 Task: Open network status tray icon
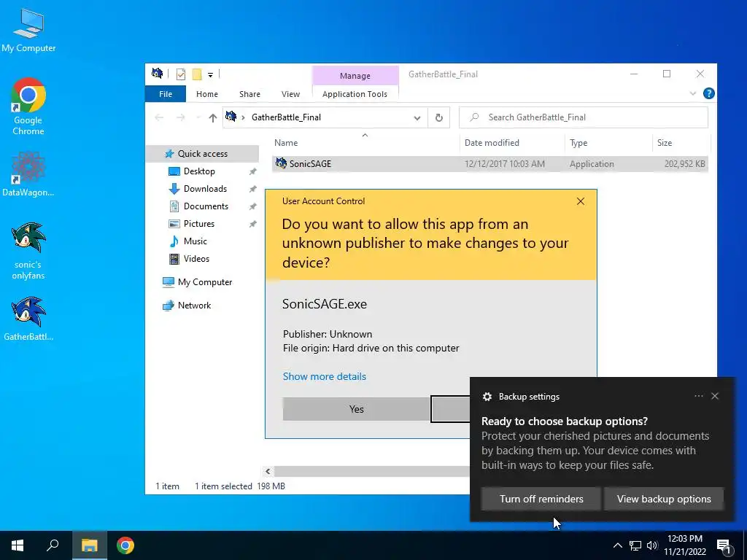(635, 545)
